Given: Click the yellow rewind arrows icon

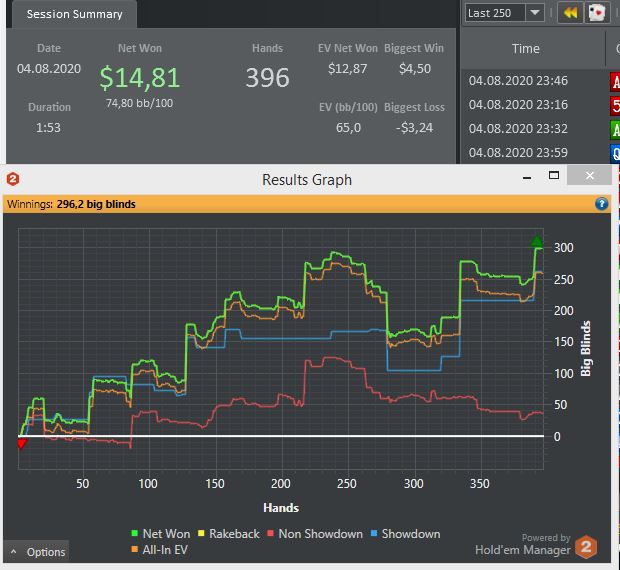Looking at the screenshot, I should [570, 13].
